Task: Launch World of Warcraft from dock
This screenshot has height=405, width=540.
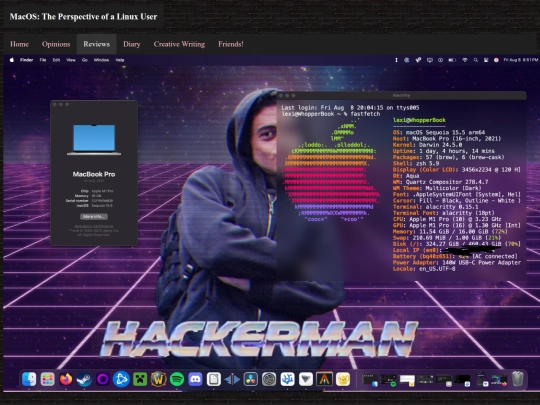Action: (158, 380)
